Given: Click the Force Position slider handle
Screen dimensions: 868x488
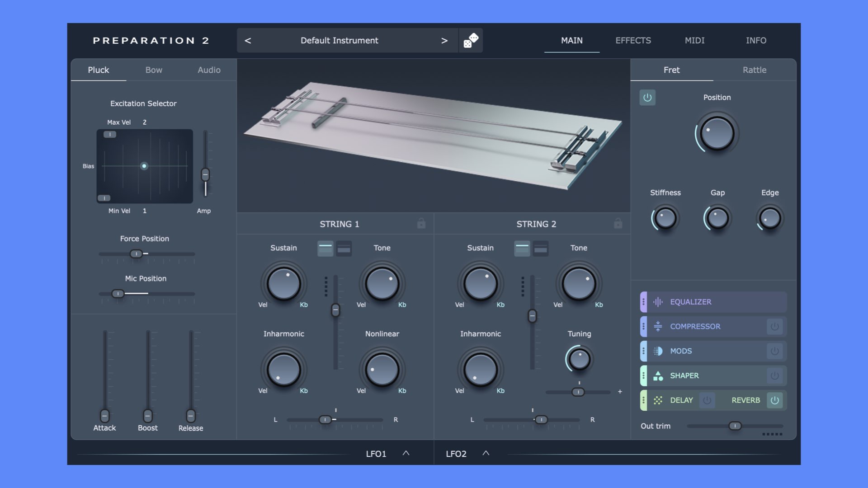Looking at the screenshot, I should [x=136, y=254].
